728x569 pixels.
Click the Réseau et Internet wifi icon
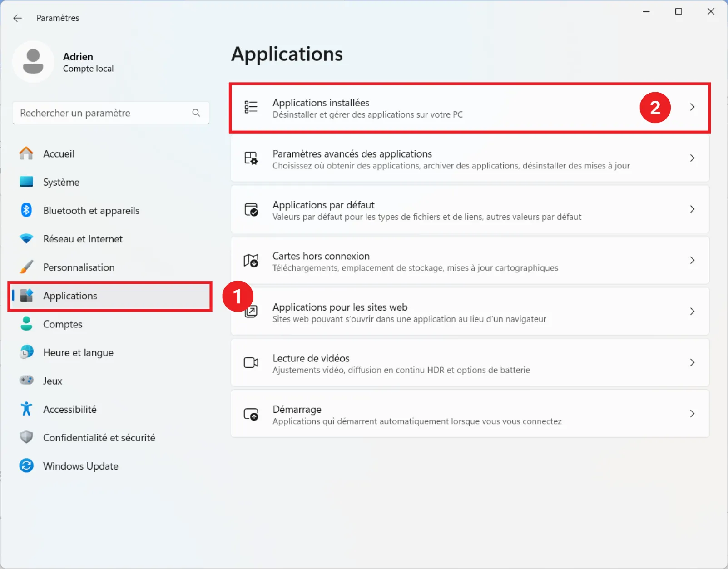(26, 238)
